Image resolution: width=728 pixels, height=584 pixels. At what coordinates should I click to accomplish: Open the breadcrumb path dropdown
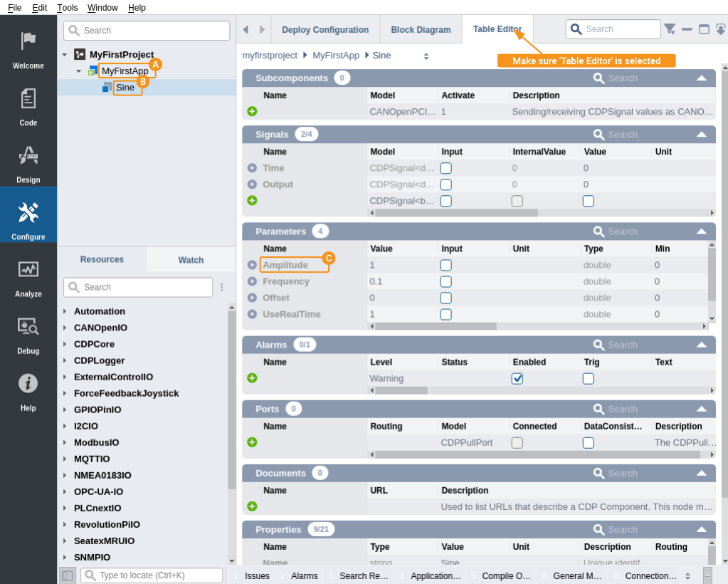(426, 56)
